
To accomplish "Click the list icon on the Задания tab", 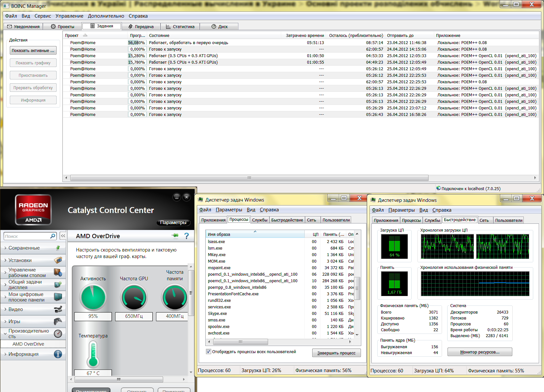I will pyautogui.click(x=93, y=26).
